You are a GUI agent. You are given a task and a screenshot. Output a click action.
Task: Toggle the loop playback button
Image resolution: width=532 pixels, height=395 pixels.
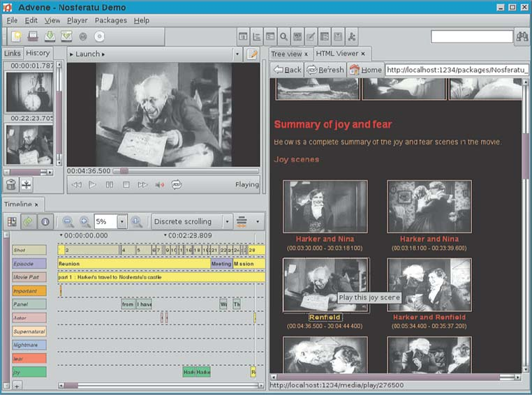177,185
